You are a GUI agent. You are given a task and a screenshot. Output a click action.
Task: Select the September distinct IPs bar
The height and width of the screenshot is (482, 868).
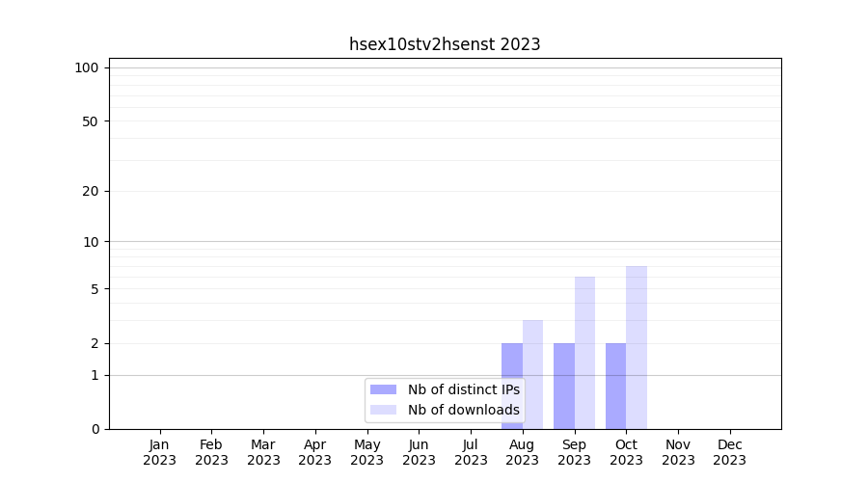563,386
